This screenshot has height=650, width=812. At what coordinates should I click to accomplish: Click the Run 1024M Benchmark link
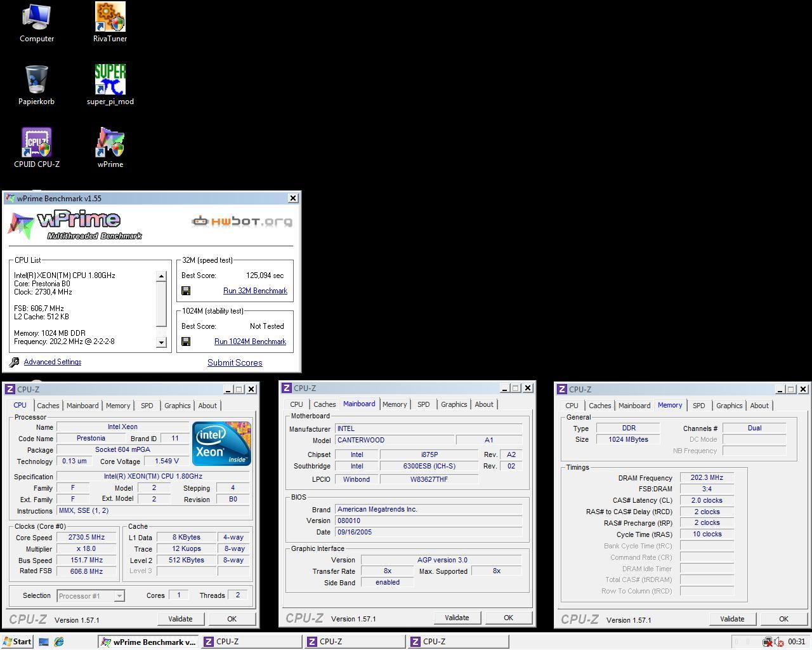coord(250,342)
